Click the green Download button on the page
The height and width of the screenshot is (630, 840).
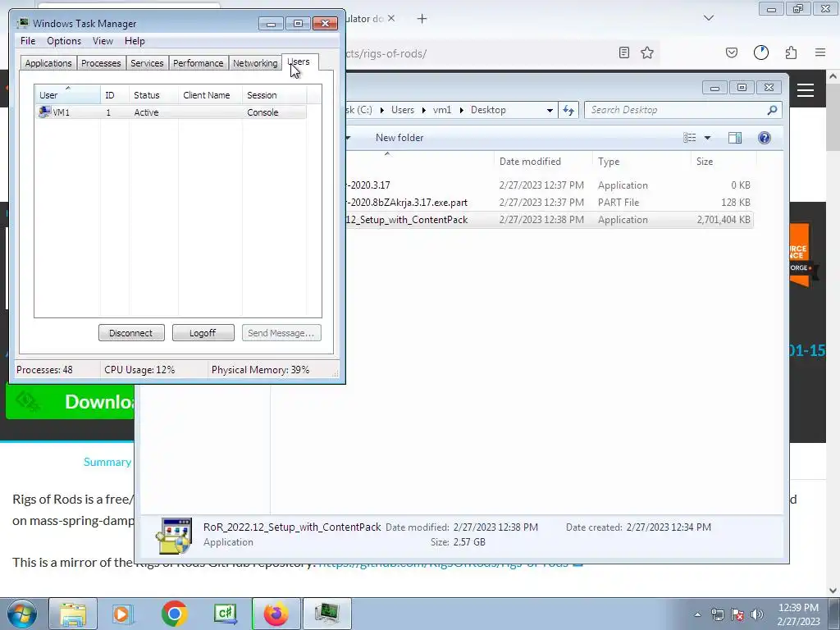71,402
